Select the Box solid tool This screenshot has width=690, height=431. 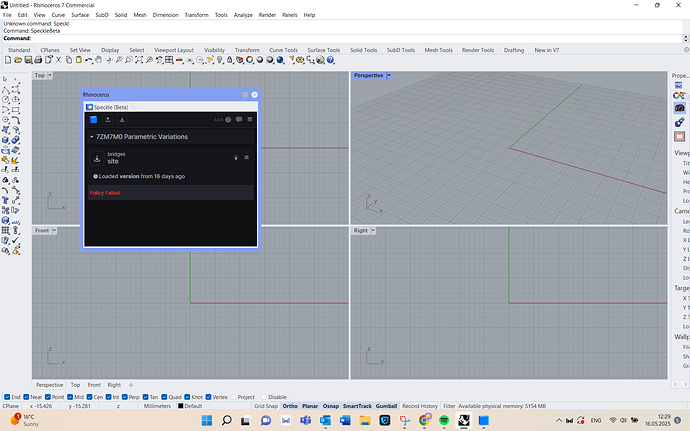pyautogui.click(x=6, y=140)
